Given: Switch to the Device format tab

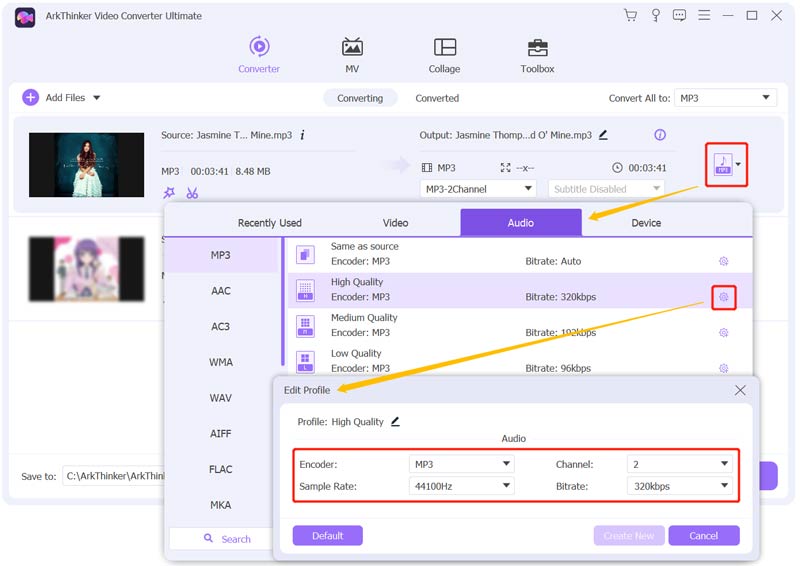Looking at the screenshot, I should 646,223.
